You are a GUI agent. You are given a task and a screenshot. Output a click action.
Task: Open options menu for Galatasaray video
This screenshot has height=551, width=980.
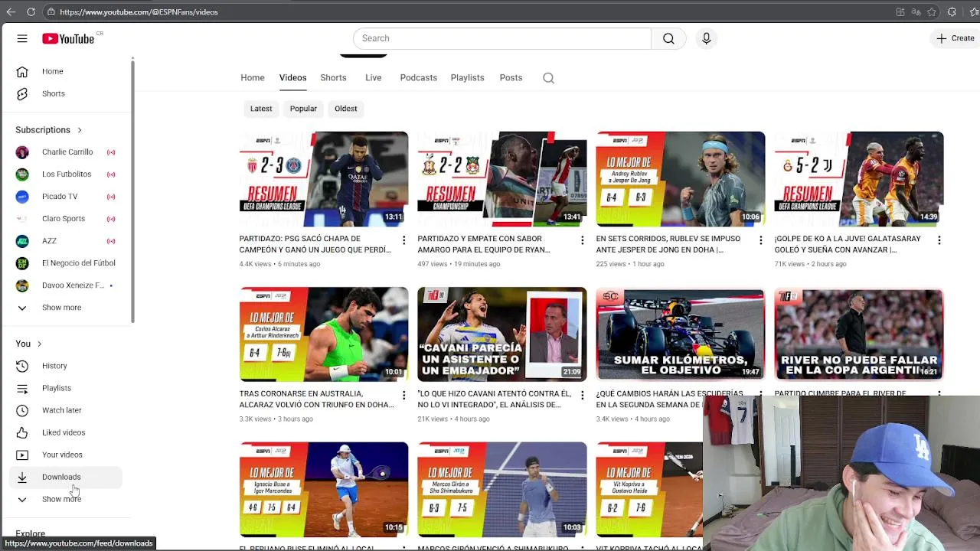point(939,240)
